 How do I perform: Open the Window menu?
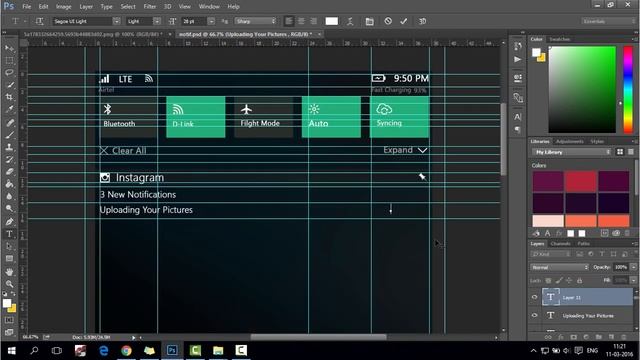[x=209, y=7]
